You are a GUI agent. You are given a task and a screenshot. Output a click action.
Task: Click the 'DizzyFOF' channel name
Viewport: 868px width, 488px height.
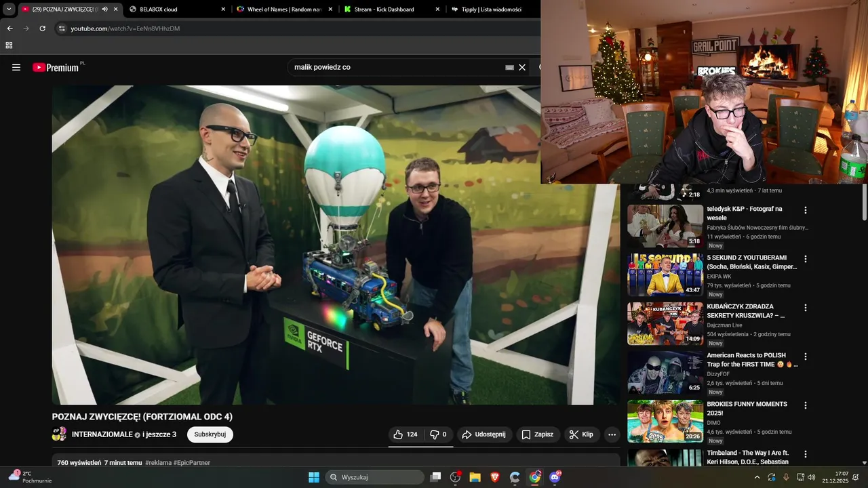[718, 374]
